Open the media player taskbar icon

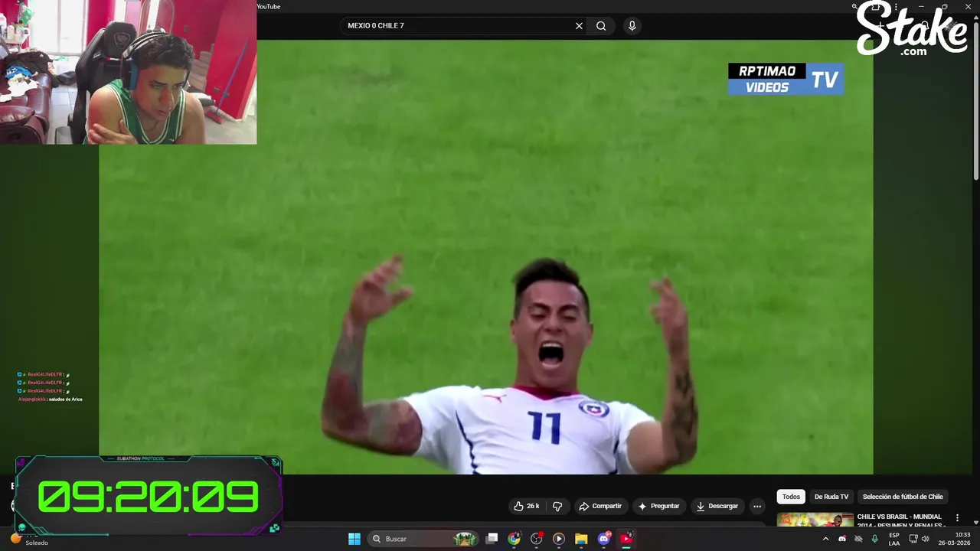click(559, 539)
